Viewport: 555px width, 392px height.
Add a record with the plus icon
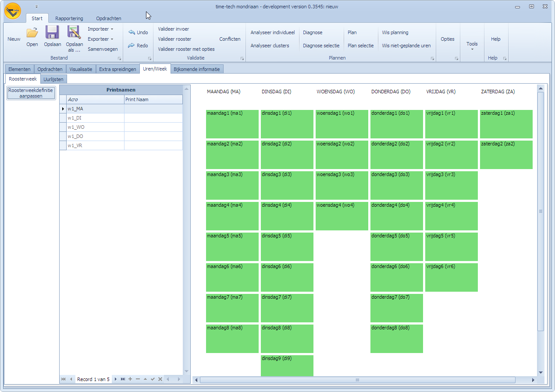coord(130,379)
